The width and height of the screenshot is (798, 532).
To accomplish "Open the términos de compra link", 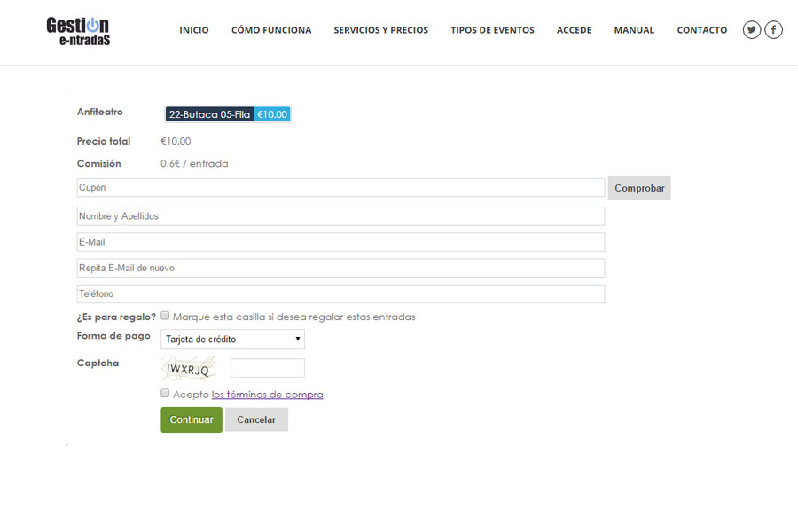I will point(267,395).
